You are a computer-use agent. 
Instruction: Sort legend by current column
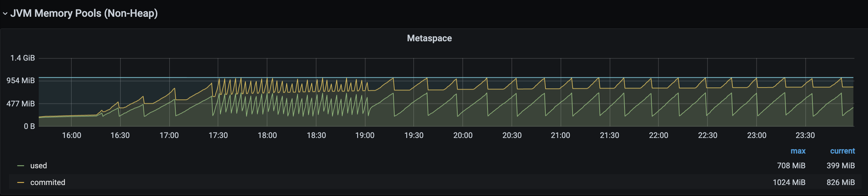pyautogui.click(x=842, y=151)
